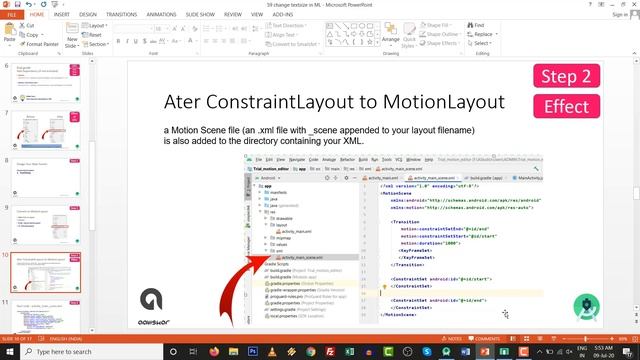Select slide 9 thumbnail
The width and height of the screenshot is (640, 360).
click(x=46, y=225)
